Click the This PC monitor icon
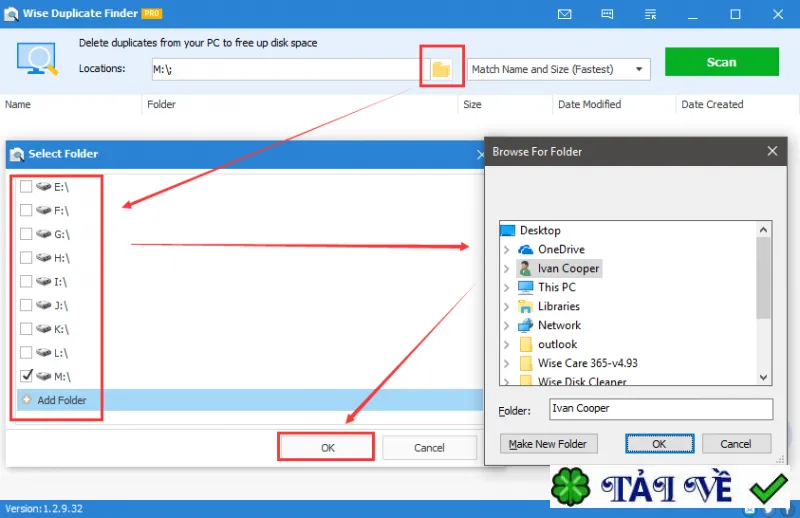Viewport: 800px width, 518px height. pyautogui.click(x=526, y=287)
